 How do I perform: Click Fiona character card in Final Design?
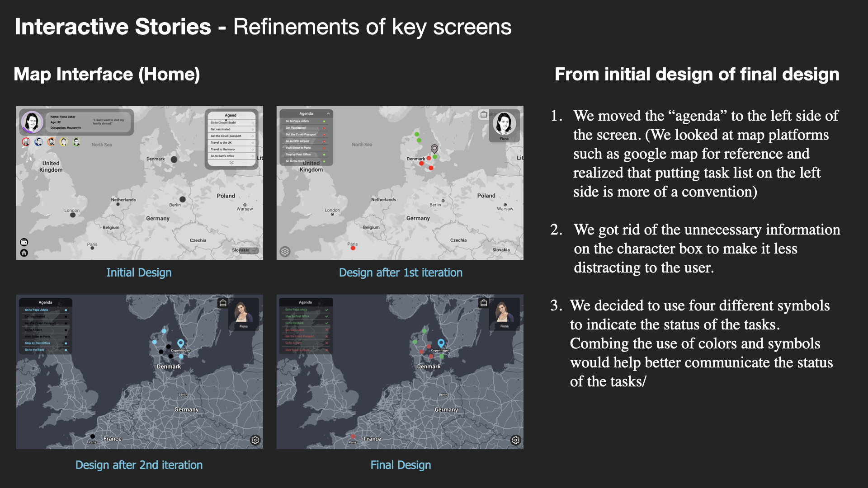click(x=505, y=314)
